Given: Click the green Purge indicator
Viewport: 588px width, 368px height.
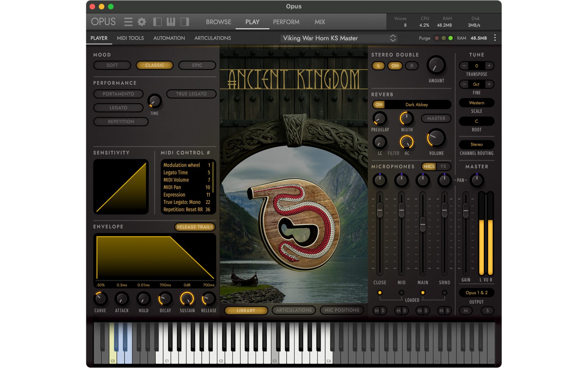Looking at the screenshot, I should (x=450, y=38).
